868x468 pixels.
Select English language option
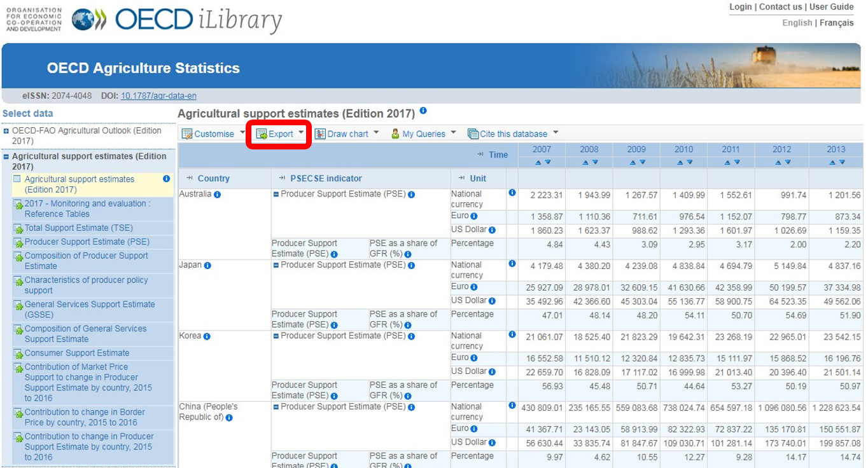click(x=797, y=23)
